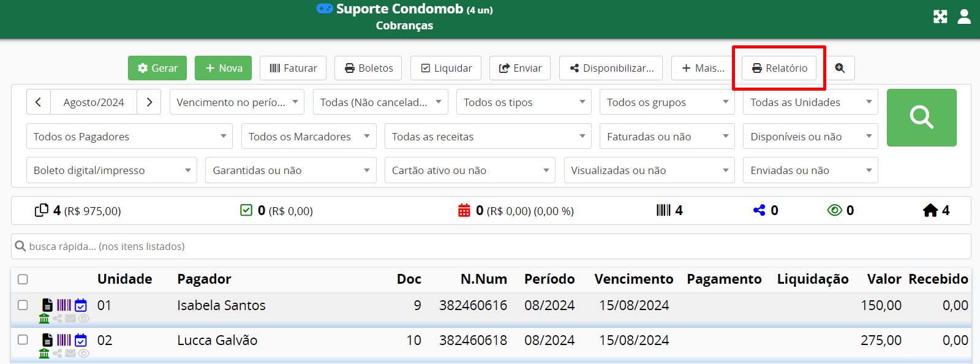Image resolution: width=980 pixels, height=364 pixels.
Task: Click the document icon for unit 02
Action: [47, 340]
